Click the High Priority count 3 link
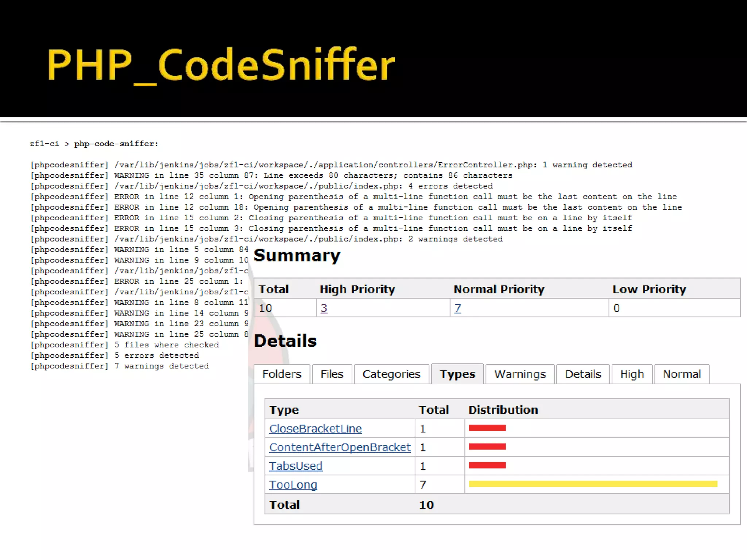The image size is (747, 560). tap(324, 308)
